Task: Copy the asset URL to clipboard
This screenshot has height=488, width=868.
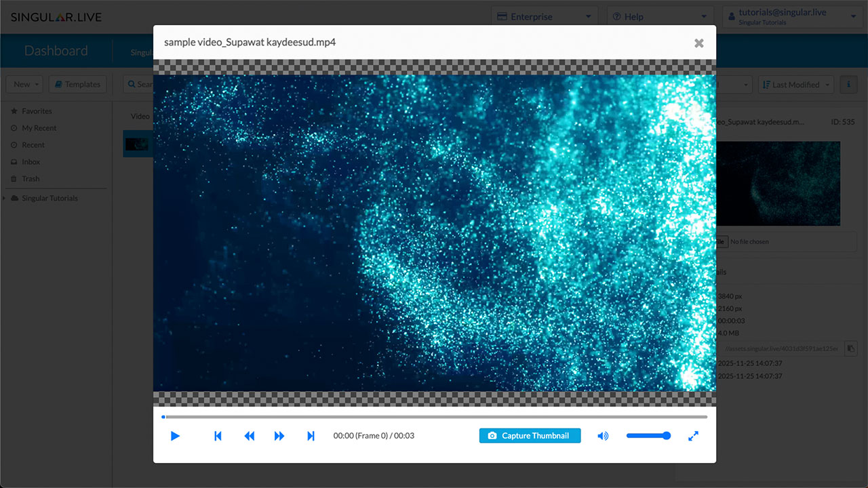Action: tap(850, 348)
